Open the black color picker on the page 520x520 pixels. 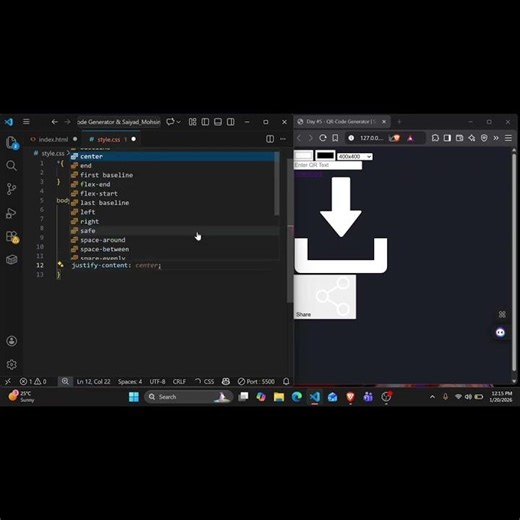[x=325, y=155]
